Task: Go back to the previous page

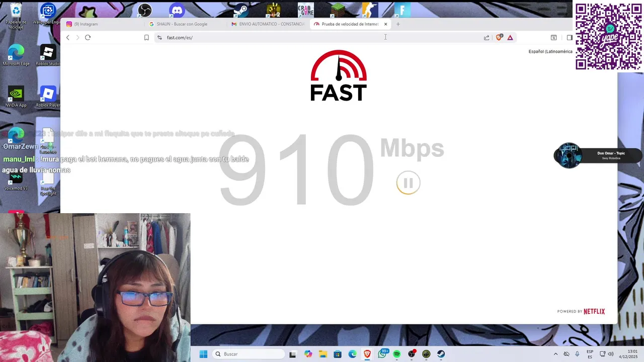Action: (68, 37)
